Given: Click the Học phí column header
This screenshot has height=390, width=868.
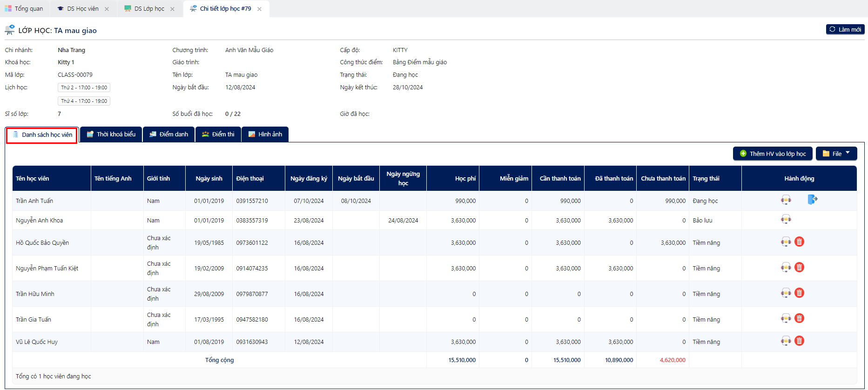Looking at the screenshot, I should click(x=452, y=178).
